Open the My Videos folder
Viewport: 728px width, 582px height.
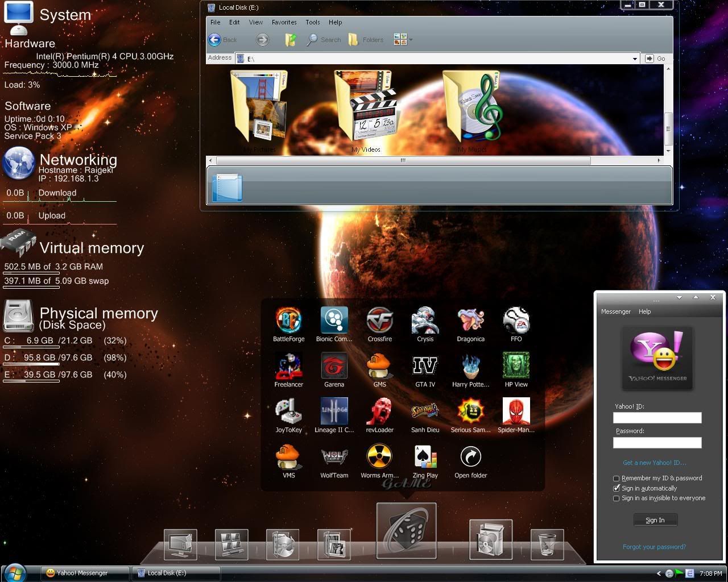tap(366, 111)
